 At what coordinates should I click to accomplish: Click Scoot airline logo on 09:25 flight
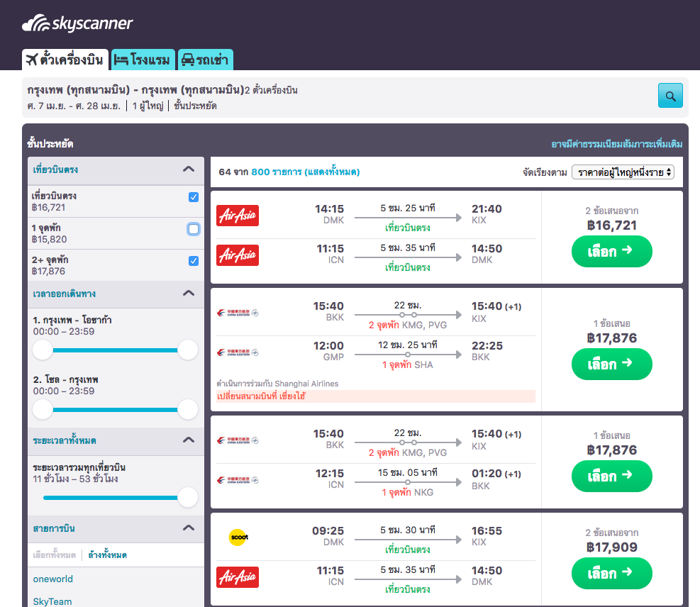(238, 537)
